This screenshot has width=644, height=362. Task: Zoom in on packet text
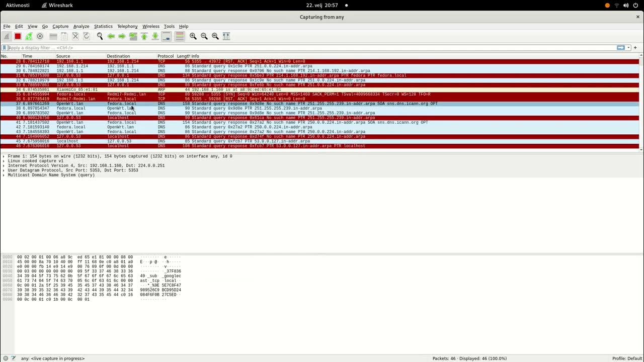[193, 36]
